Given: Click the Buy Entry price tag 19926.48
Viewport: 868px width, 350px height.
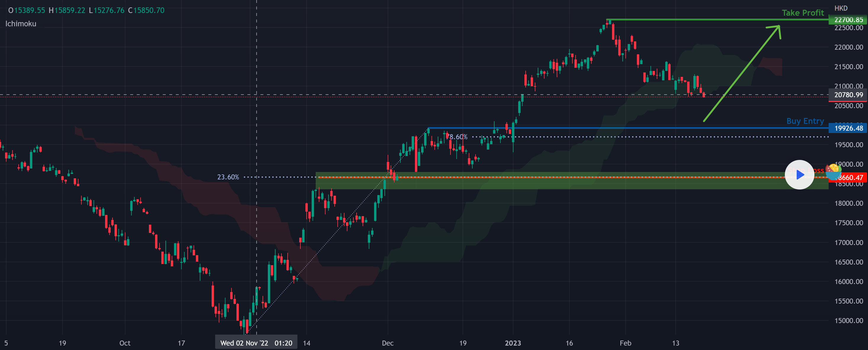Looking at the screenshot, I should click(848, 128).
